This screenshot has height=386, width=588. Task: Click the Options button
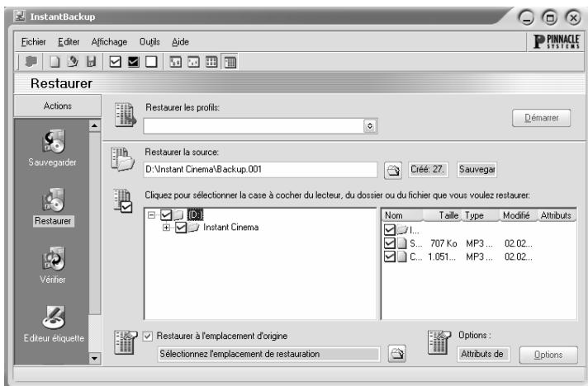pos(548,355)
